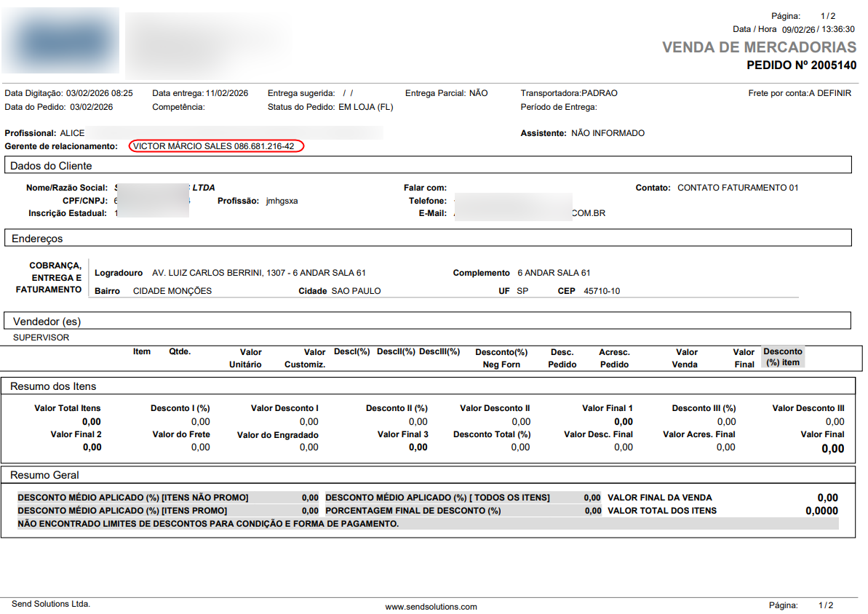Click the blurred company logo at top left
Image resolution: width=868 pixels, height=614 pixels.
tap(60, 40)
